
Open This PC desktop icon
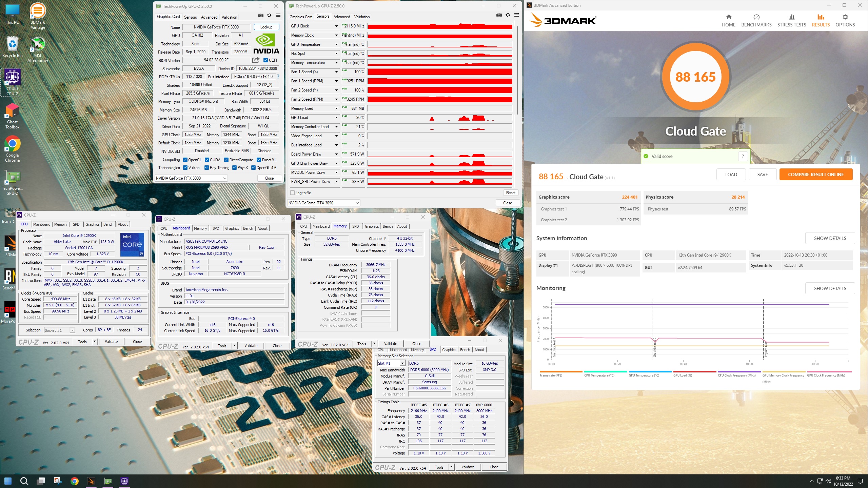(x=12, y=14)
